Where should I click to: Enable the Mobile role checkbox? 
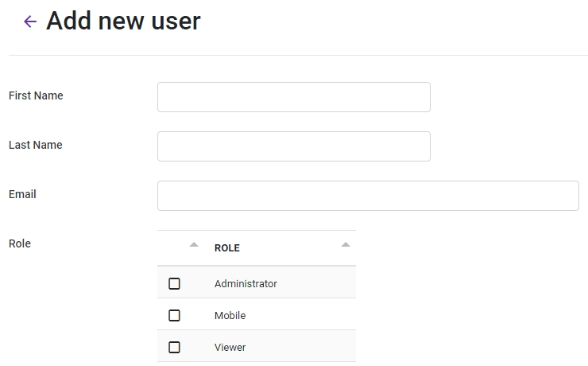(x=174, y=316)
